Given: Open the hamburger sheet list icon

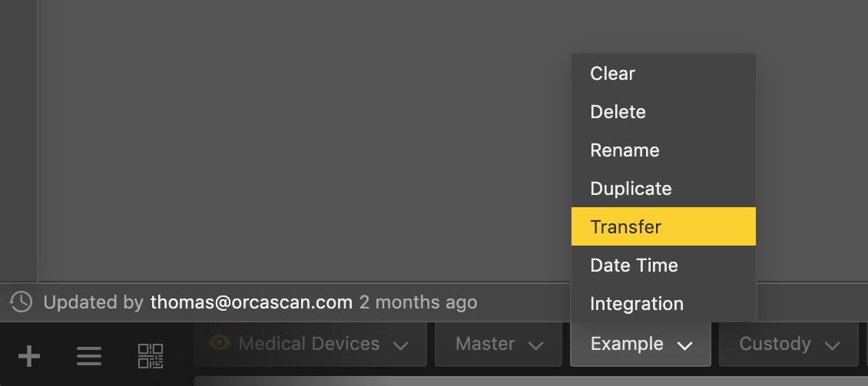Looking at the screenshot, I should click(89, 356).
